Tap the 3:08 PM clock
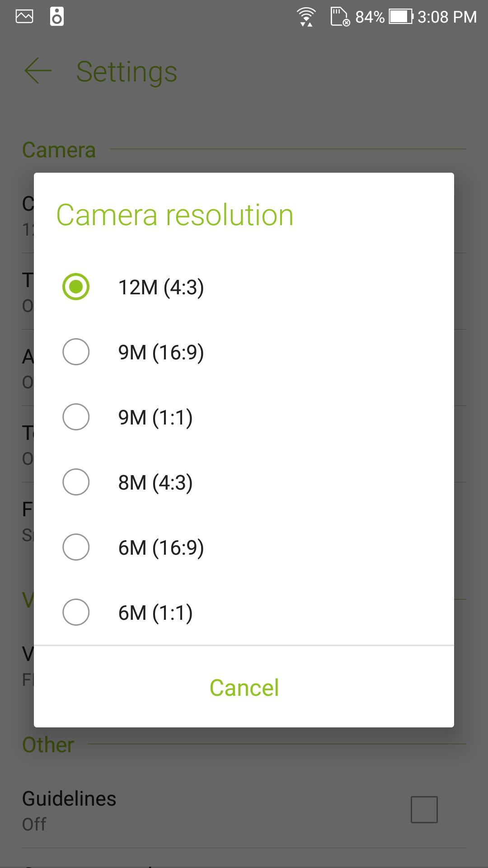This screenshot has width=488, height=868. click(x=446, y=17)
